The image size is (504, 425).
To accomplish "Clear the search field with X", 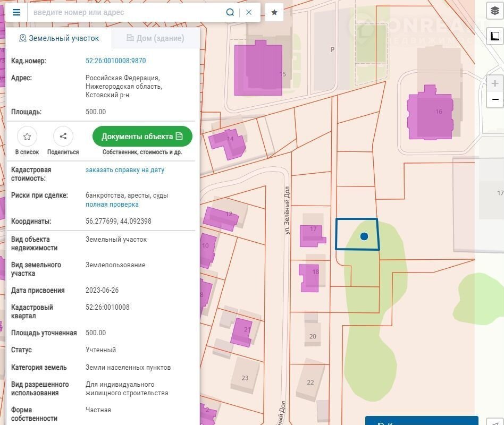I will click(249, 12).
